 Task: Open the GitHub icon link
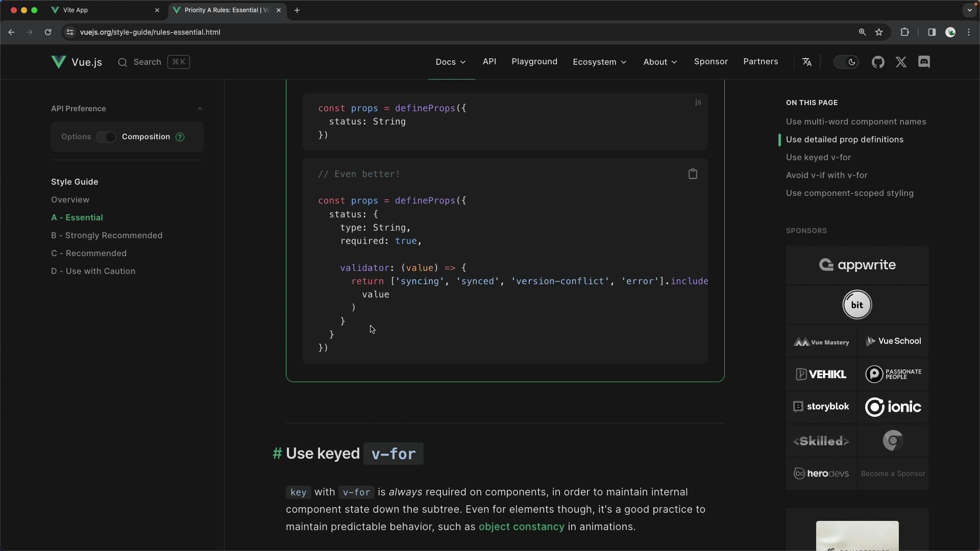tap(878, 62)
